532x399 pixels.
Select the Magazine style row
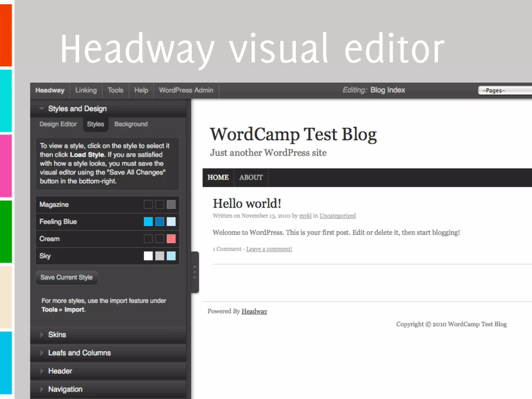108,205
